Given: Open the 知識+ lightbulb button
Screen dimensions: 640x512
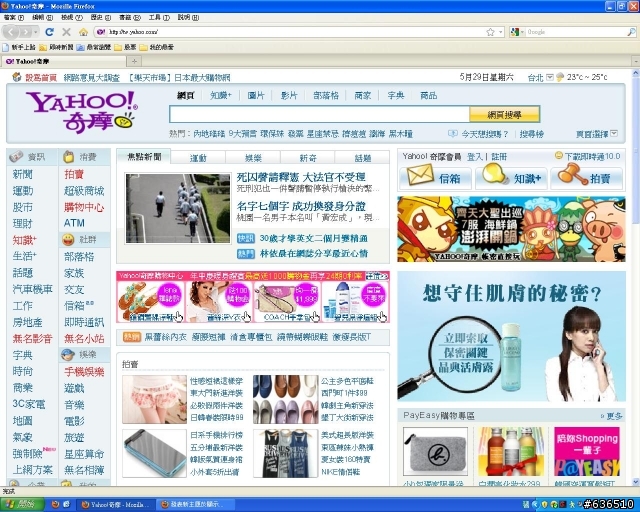Looking at the screenshot, I should (x=511, y=178).
